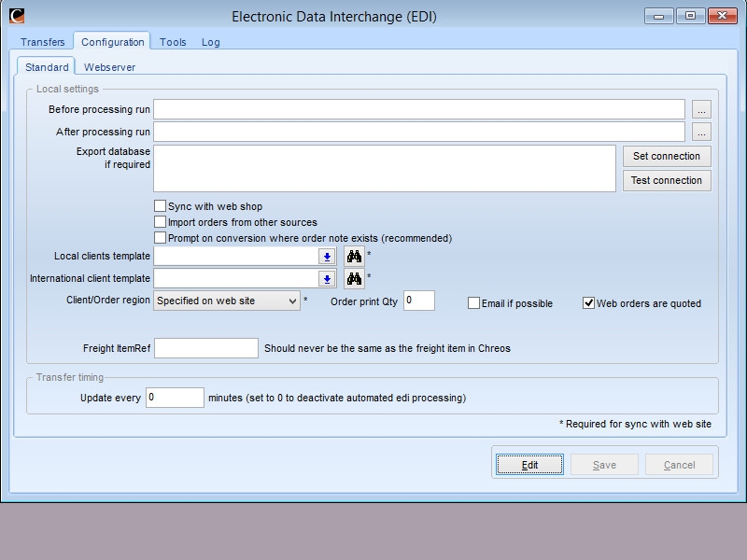
Task: Open the Local clients template dropdown arrow
Action: (327, 256)
